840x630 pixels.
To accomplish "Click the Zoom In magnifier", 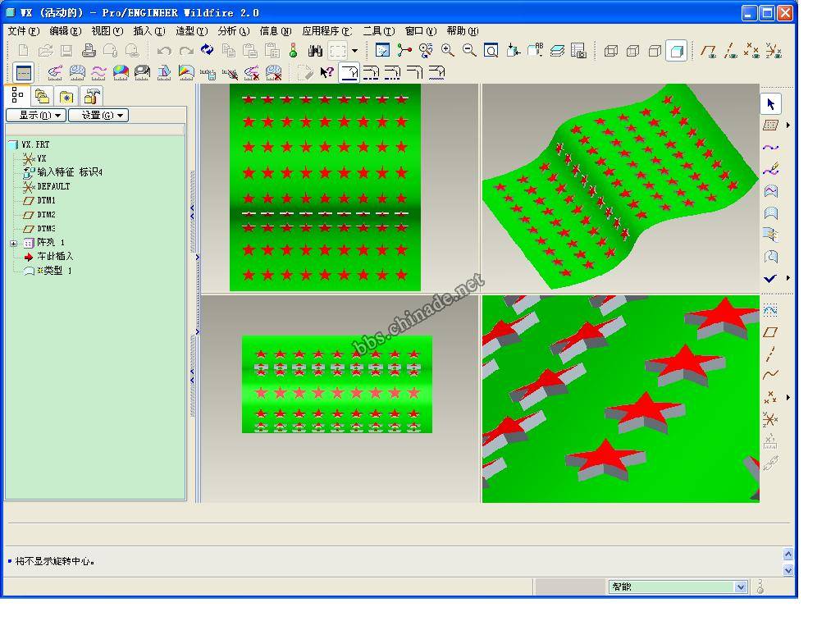I will pos(447,50).
